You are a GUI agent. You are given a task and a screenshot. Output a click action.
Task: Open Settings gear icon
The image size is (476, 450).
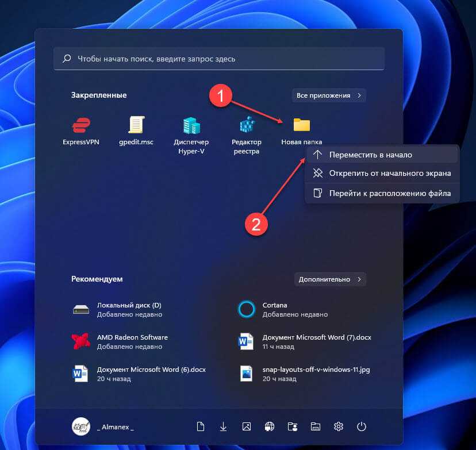tap(339, 426)
